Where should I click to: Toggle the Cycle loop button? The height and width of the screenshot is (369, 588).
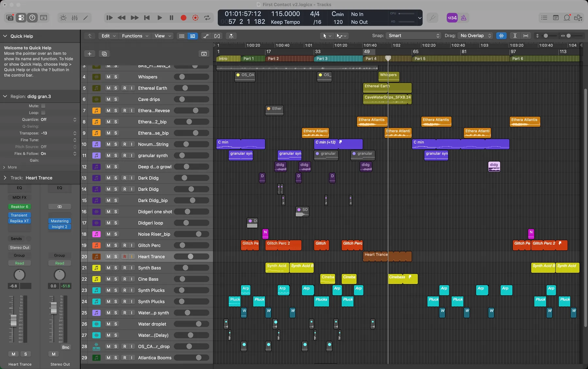[207, 18]
